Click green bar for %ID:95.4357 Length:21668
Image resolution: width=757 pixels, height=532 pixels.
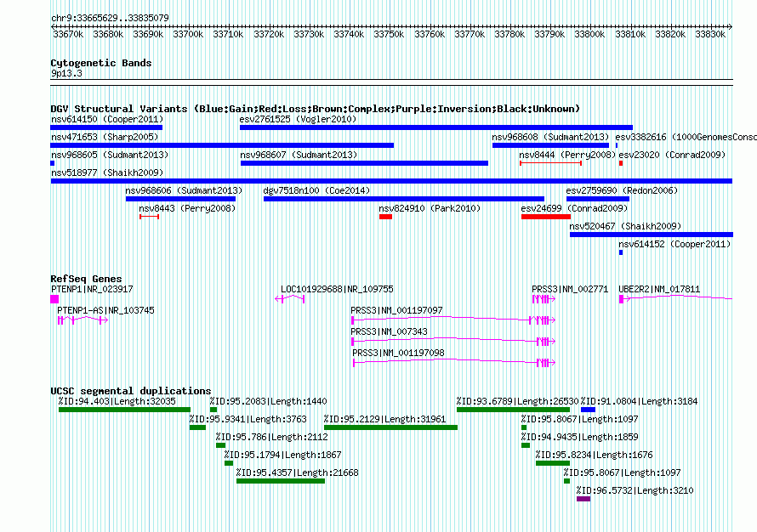[281, 481]
